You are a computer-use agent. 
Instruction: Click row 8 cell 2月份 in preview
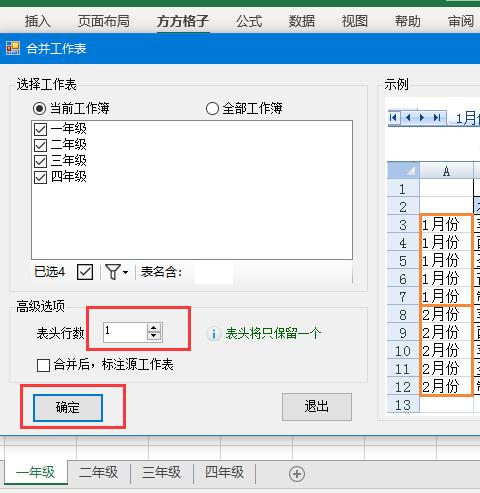pos(446,314)
